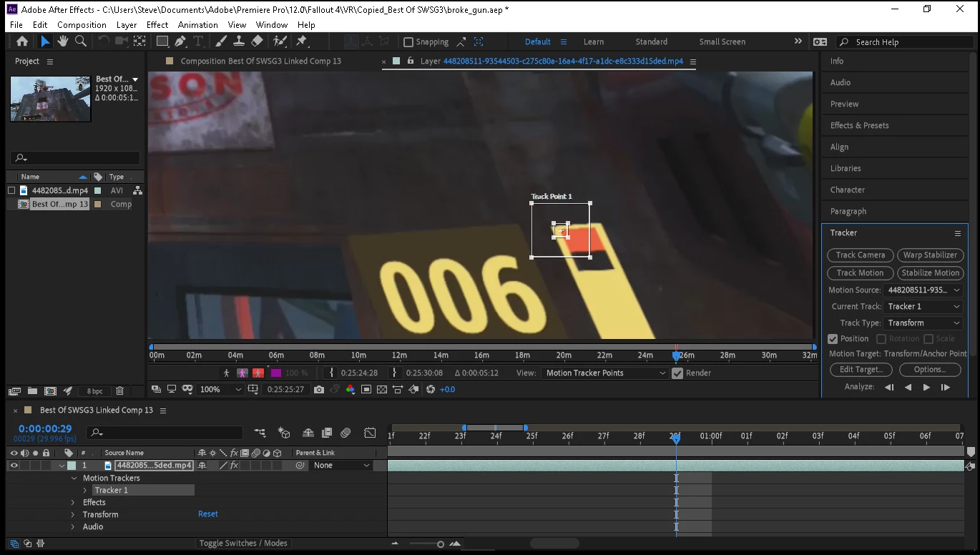The height and width of the screenshot is (555, 980).
Task: Click the Draft 3D icon in timeline
Action: pyautogui.click(x=284, y=433)
